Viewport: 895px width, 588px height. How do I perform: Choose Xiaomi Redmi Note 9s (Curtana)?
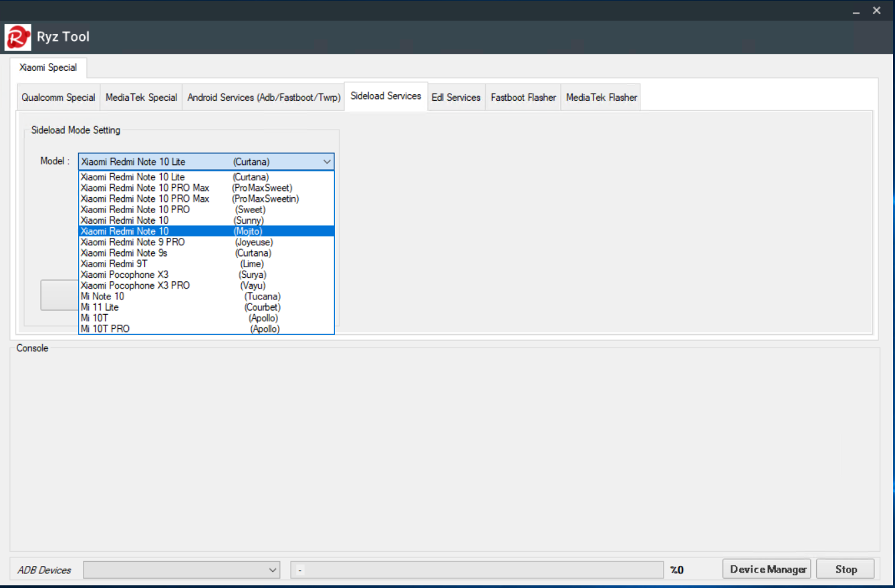pos(207,253)
